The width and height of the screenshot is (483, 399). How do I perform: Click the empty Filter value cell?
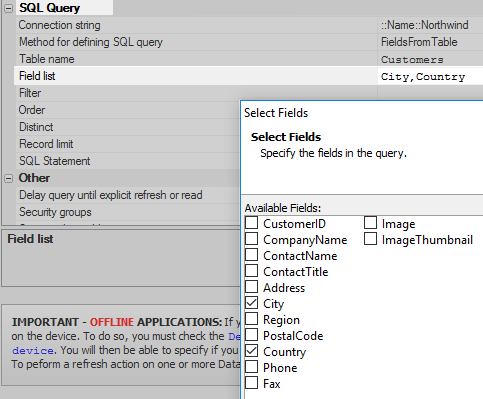[430, 92]
